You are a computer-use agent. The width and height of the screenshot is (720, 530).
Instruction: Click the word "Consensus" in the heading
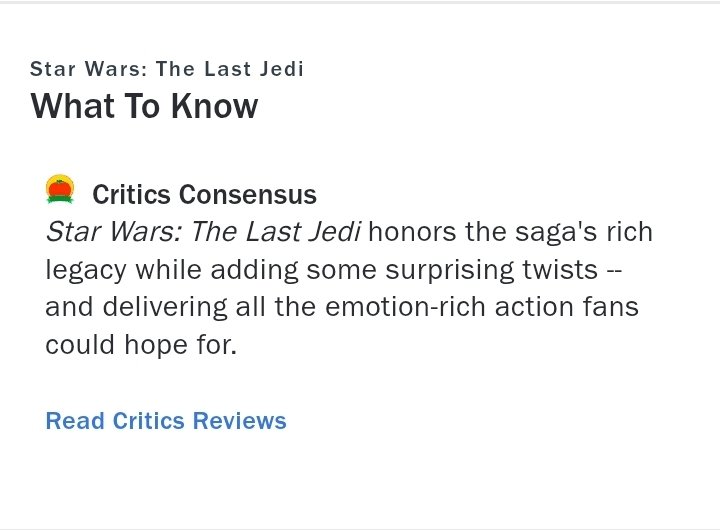click(x=248, y=194)
